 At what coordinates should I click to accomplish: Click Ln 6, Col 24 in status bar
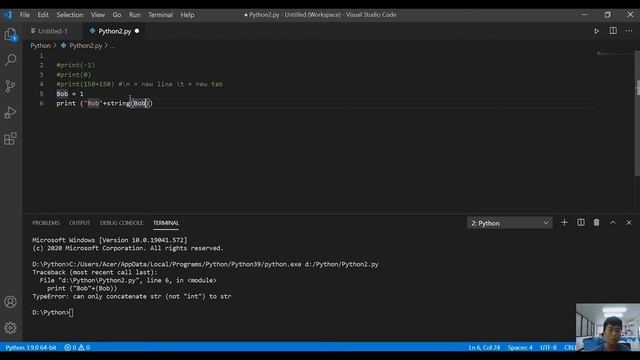484,347
